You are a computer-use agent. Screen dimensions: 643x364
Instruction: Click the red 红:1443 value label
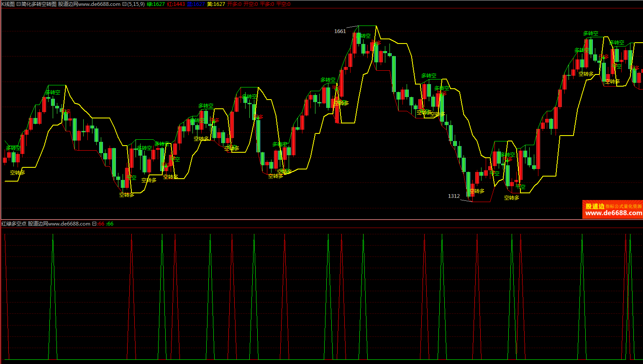(176, 4)
